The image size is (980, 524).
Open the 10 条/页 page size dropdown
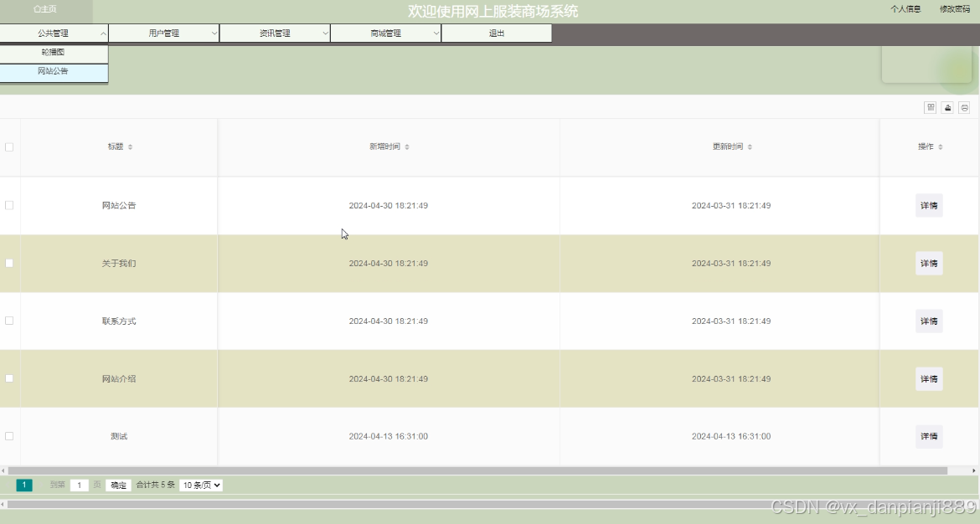tap(201, 485)
